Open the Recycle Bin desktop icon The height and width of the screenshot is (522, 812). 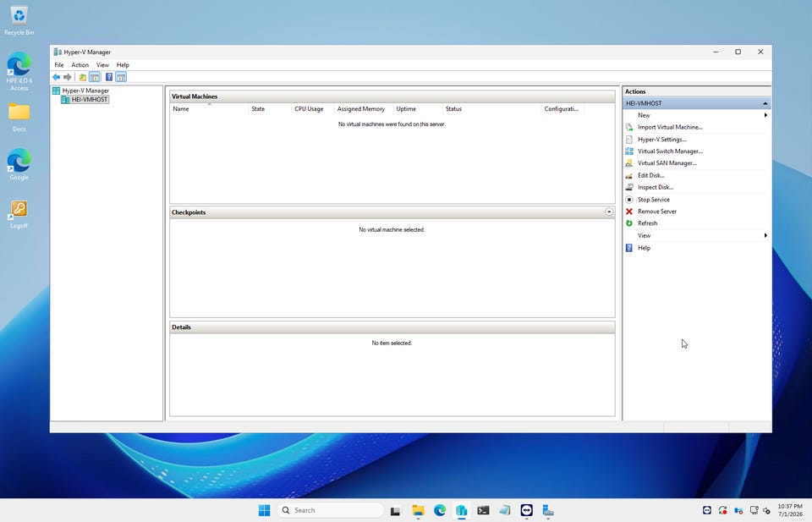(x=19, y=20)
